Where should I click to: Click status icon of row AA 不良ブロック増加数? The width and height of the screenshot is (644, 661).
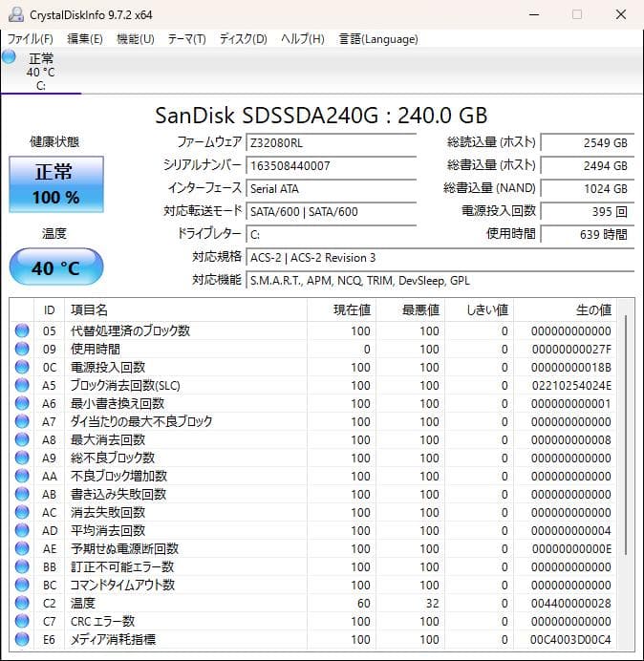pos(22,476)
